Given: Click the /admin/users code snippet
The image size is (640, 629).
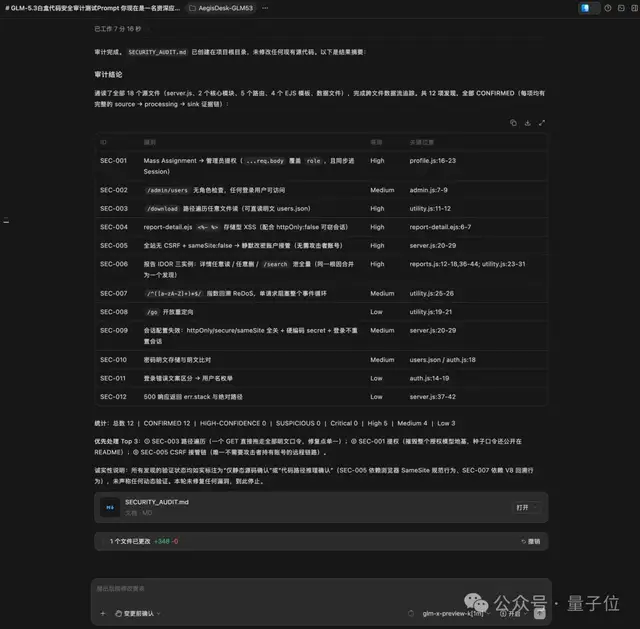Looking at the screenshot, I should coord(167,190).
